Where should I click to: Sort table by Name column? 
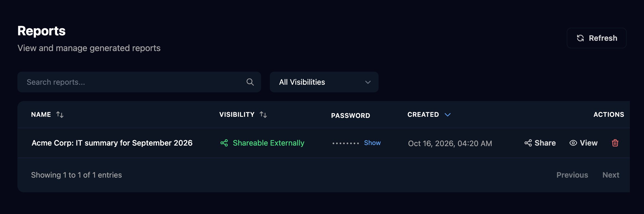coord(47,115)
